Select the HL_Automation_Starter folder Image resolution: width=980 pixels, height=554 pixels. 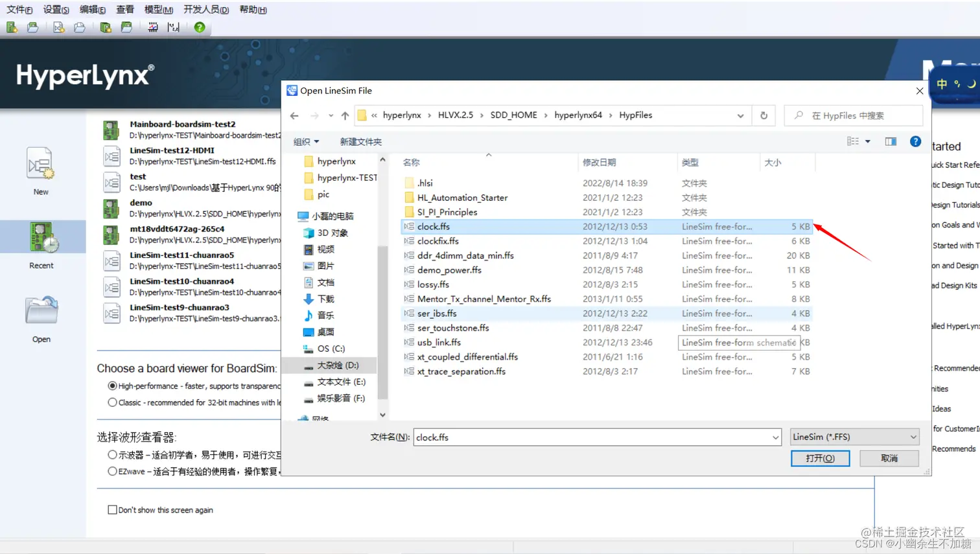(462, 198)
